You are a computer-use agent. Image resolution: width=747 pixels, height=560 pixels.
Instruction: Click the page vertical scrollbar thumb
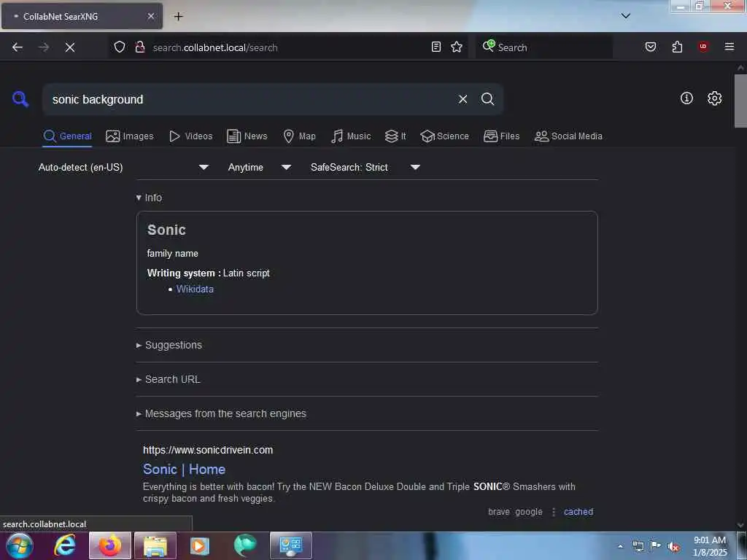point(740,101)
